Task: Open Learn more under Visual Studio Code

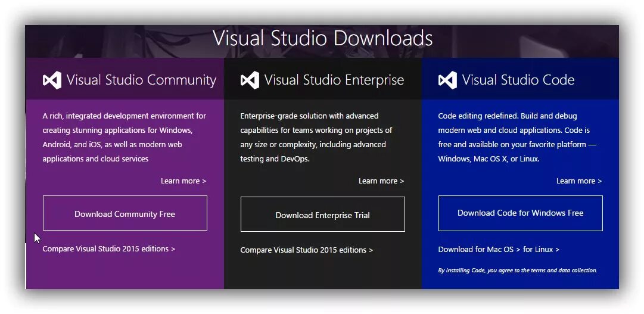Action: tap(579, 181)
